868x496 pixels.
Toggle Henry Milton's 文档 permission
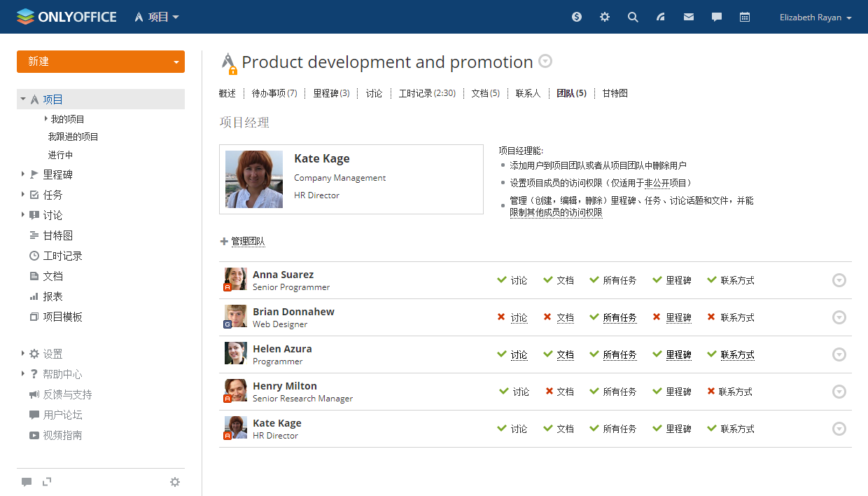tap(564, 392)
